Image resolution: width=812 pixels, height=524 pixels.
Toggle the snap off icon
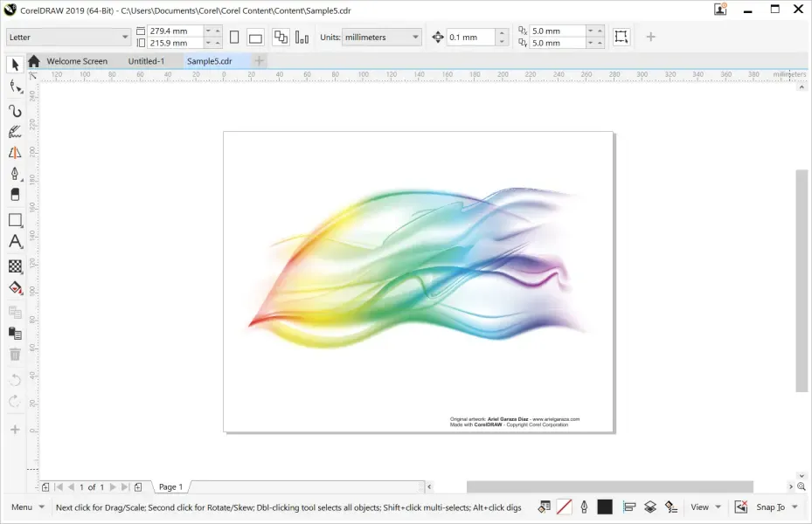coord(741,507)
